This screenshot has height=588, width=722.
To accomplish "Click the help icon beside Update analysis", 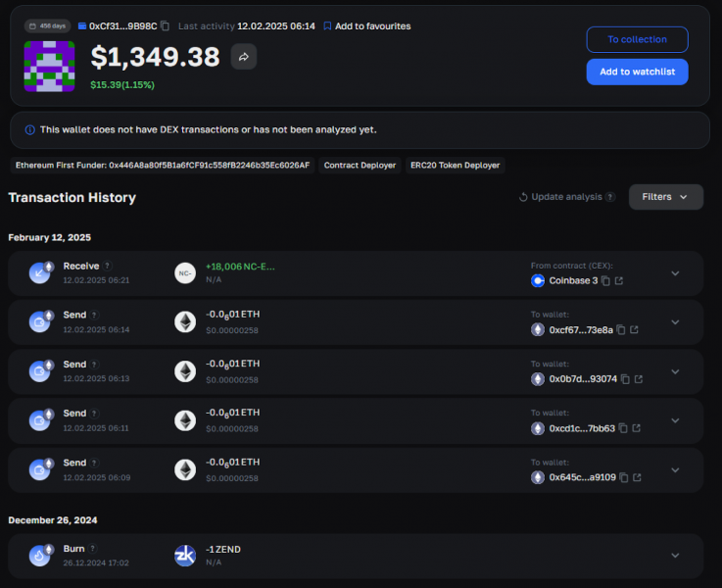I will (x=610, y=197).
